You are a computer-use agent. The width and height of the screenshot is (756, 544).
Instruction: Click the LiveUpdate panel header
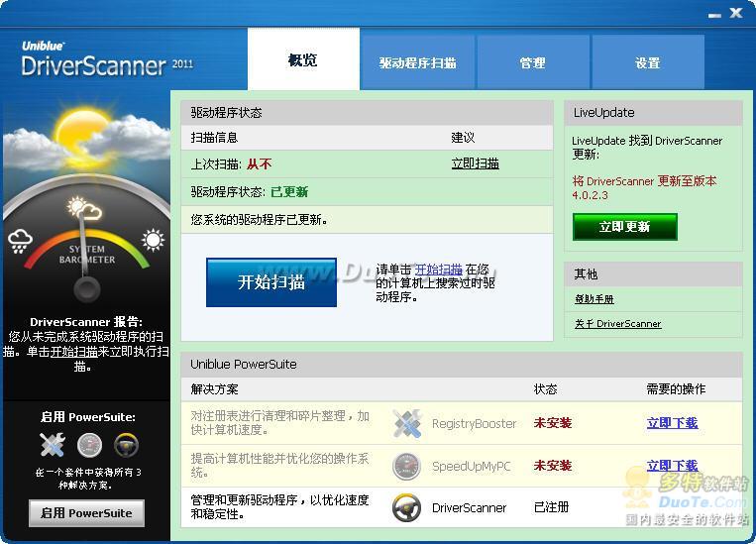(653, 113)
